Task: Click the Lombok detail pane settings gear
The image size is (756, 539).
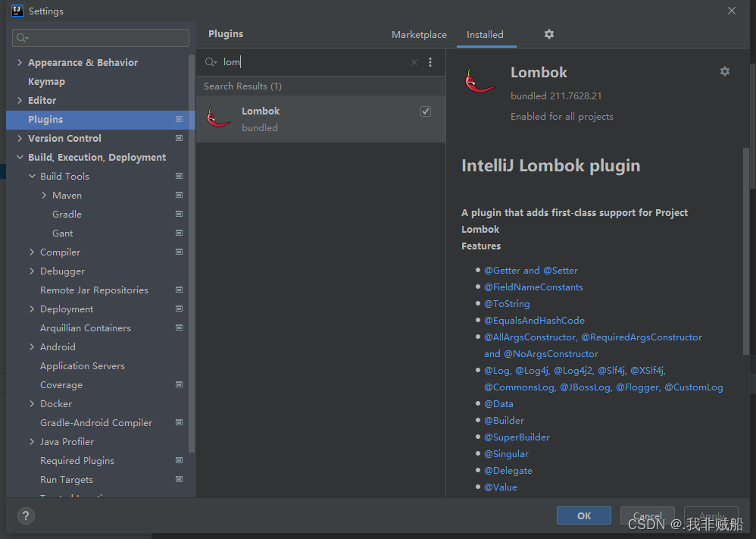Action: (725, 71)
